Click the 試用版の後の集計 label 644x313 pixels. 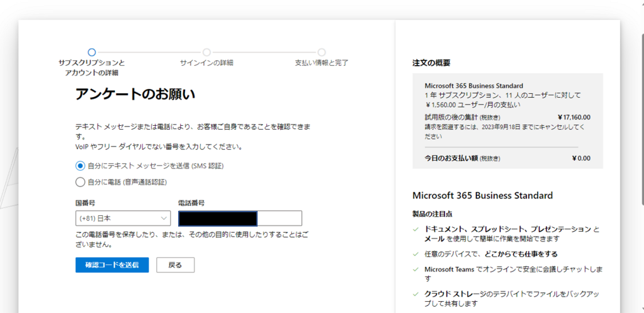[463, 117]
